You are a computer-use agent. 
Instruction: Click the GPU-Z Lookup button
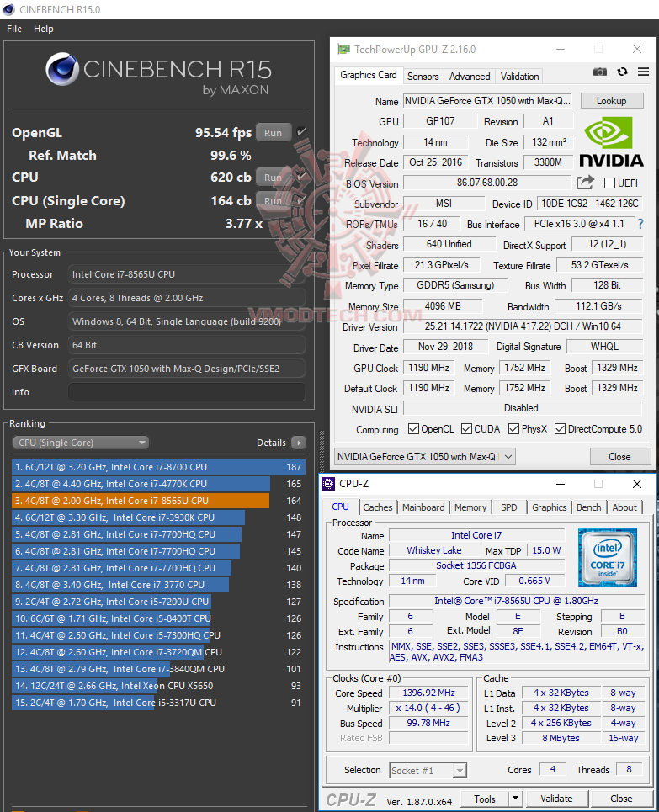tap(612, 100)
